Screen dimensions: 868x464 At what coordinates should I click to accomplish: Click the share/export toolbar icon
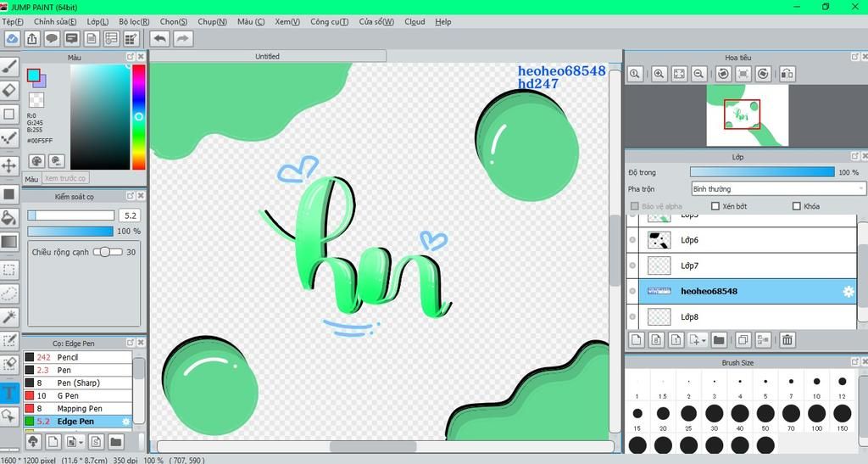coord(32,39)
